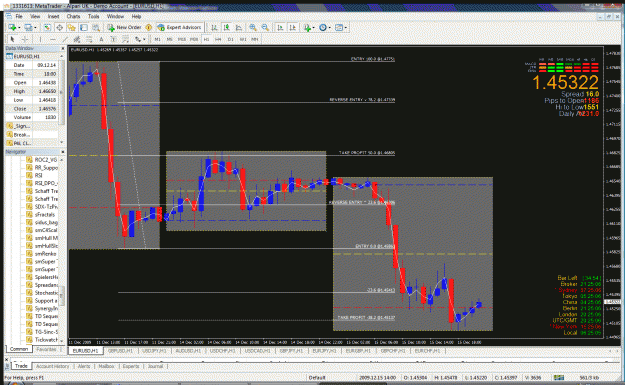The image size is (625, 385).
Task: Select the vertical line drawing tool
Action: coord(40,39)
